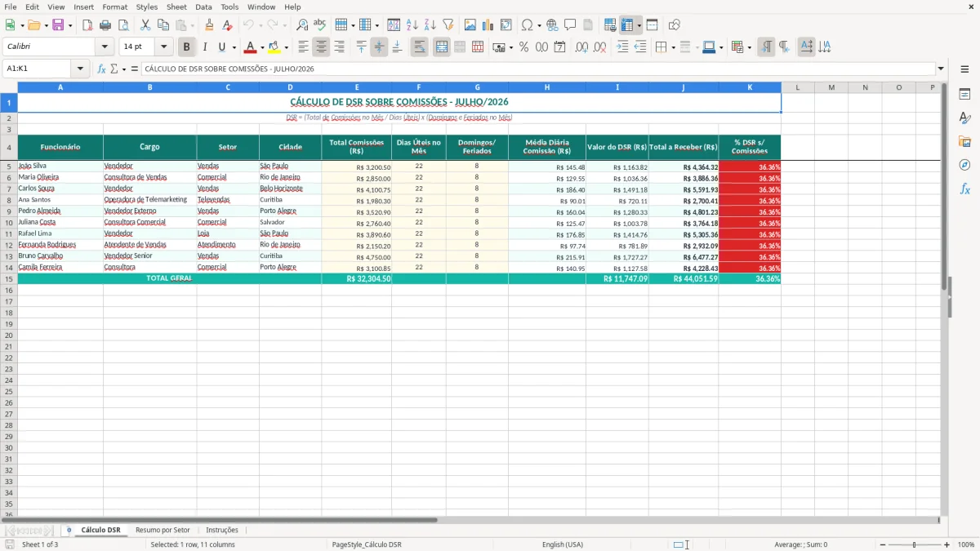The width and height of the screenshot is (980, 551).
Task: Insert a special character Omega icon
Action: click(528, 25)
